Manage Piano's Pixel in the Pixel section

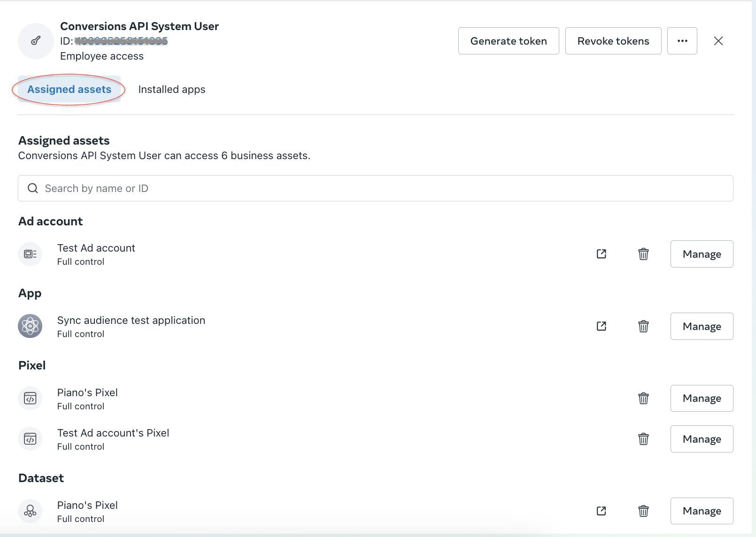click(x=702, y=399)
